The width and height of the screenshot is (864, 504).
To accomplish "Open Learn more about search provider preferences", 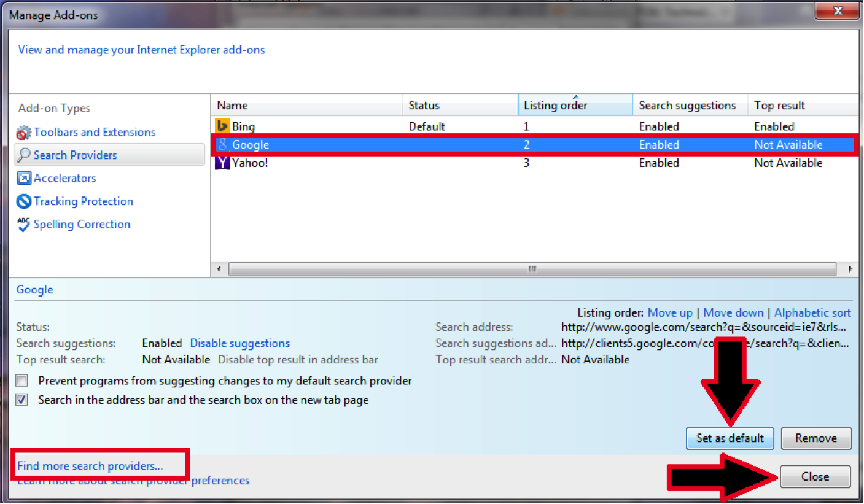I will tap(133, 481).
